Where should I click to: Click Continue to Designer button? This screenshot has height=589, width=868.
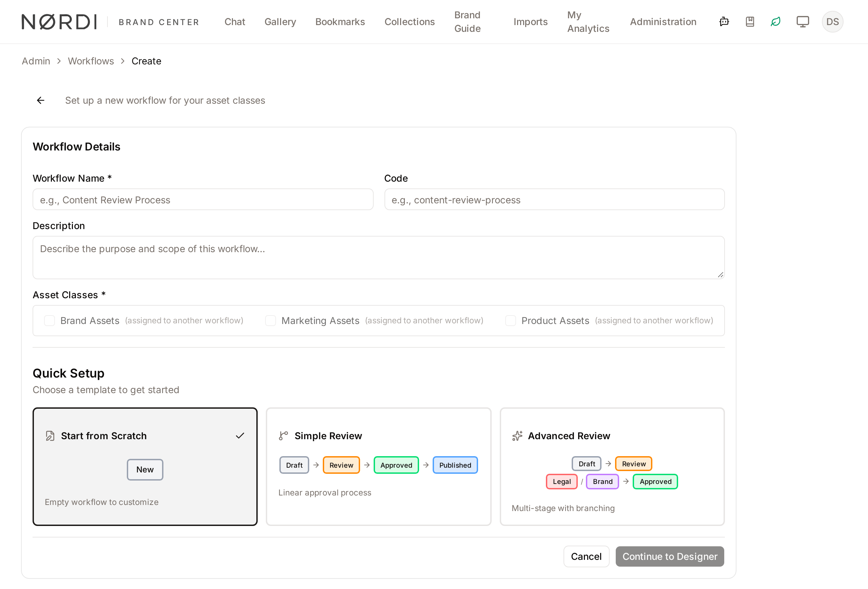[670, 556]
